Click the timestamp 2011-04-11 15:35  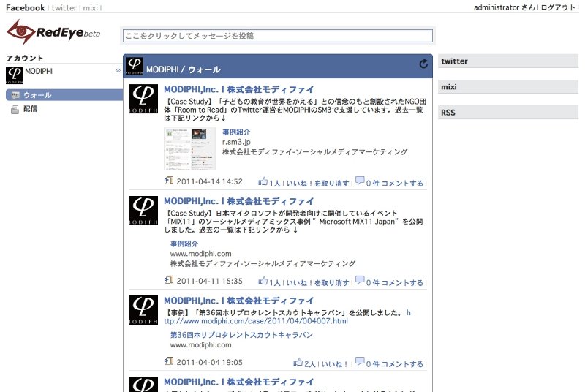[x=209, y=282]
